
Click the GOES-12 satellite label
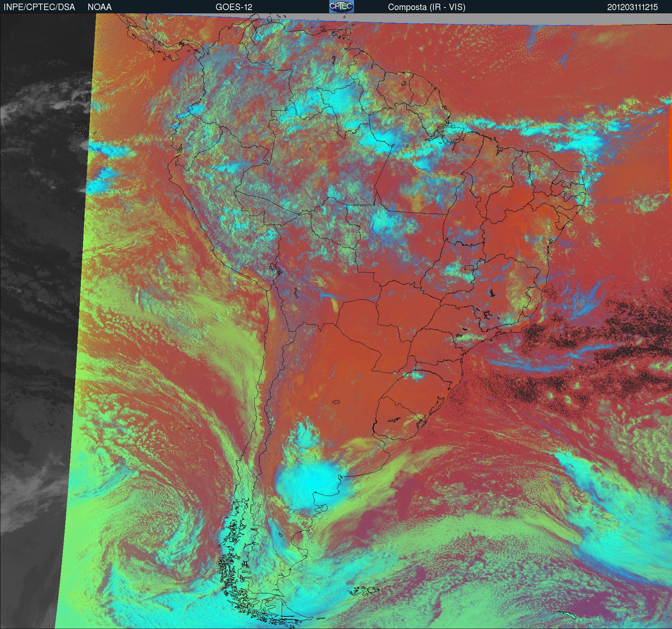click(x=234, y=7)
